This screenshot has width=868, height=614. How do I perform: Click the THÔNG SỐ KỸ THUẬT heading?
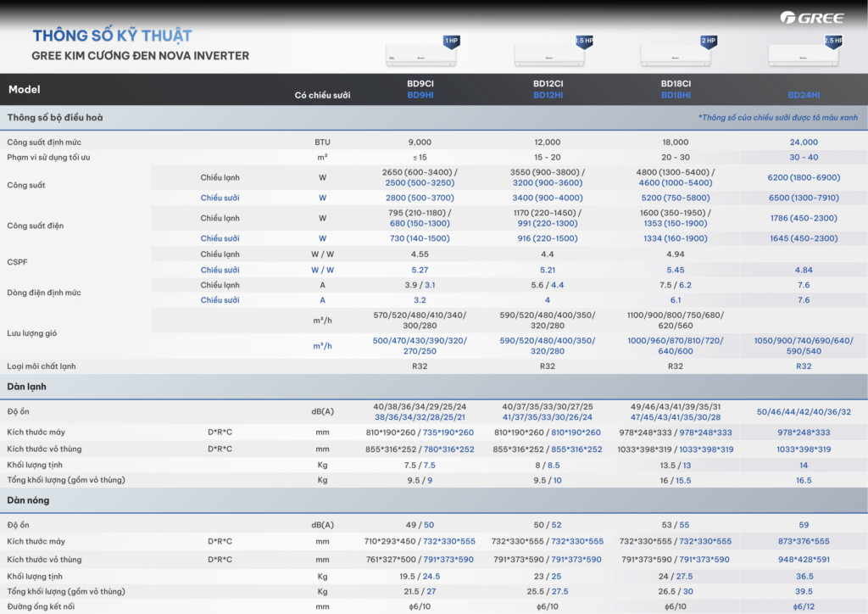pyautogui.click(x=112, y=36)
